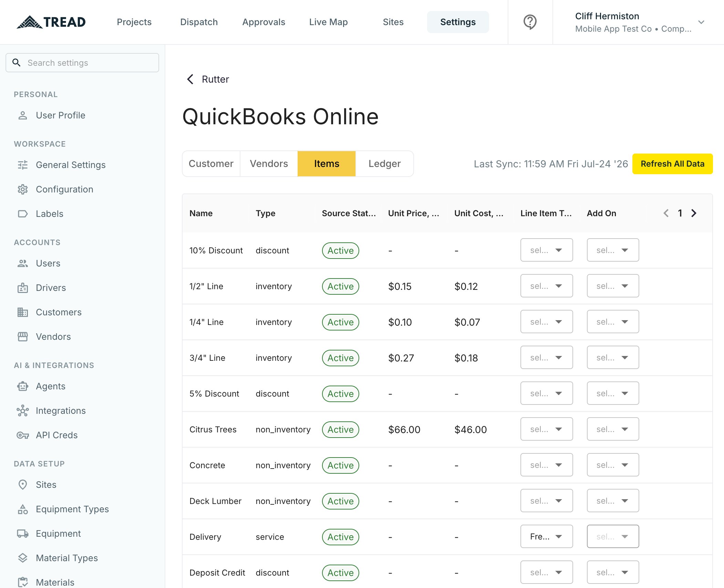Open the Fre... dropdown for Delivery

pos(547,536)
